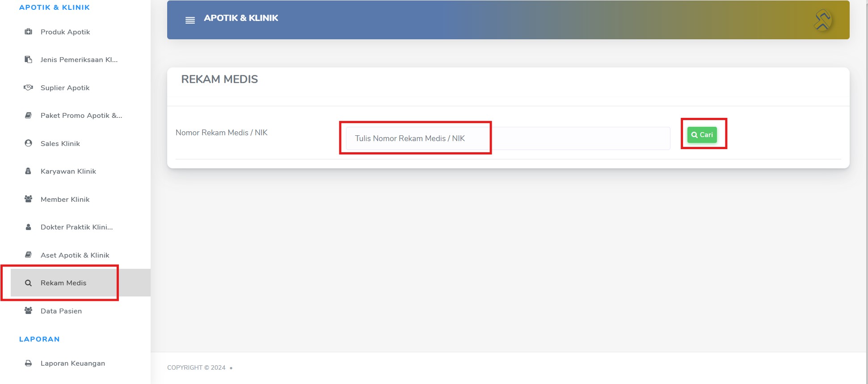Click the APOTIK & KLINIK header title
The height and width of the screenshot is (384, 868).
241,18
